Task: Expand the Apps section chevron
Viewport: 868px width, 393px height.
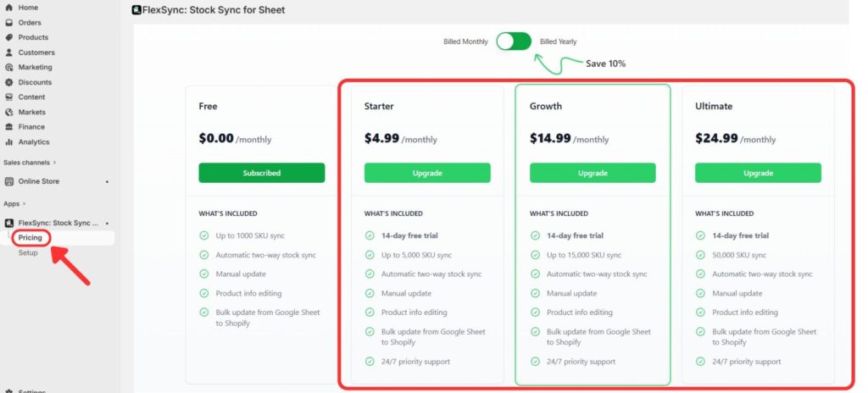Action: point(25,203)
